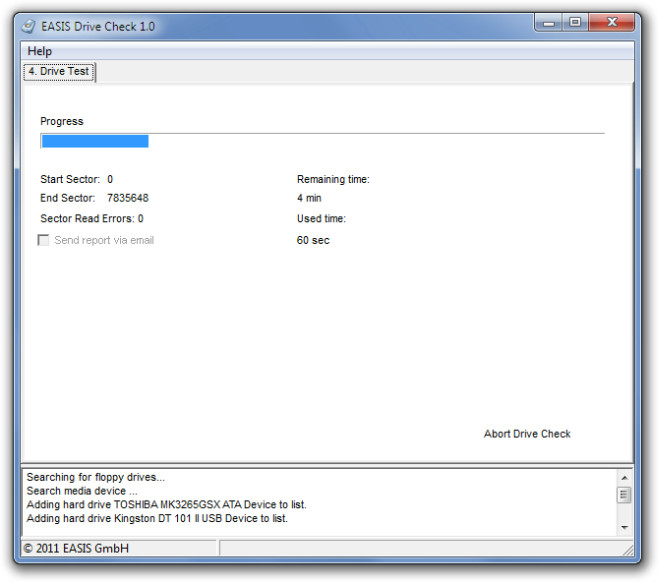This screenshot has height=583, width=660.
Task: Close the EASIS Drive Check window
Action: click(x=612, y=22)
